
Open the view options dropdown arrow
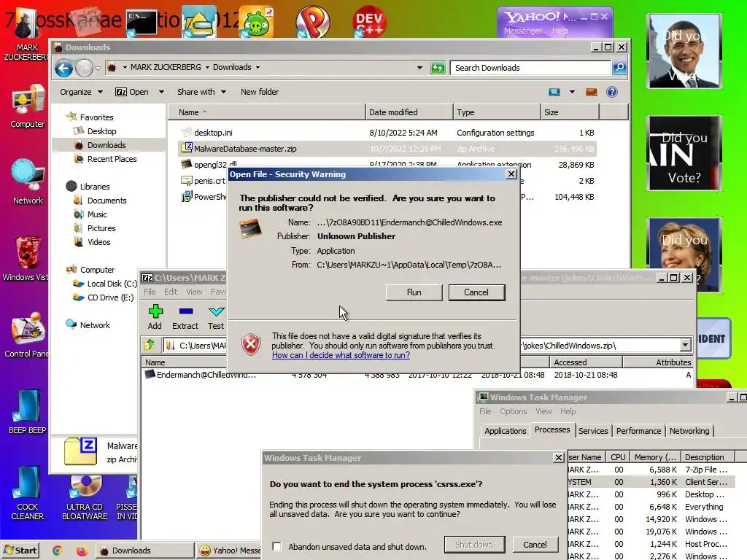pyautogui.click(x=572, y=92)
